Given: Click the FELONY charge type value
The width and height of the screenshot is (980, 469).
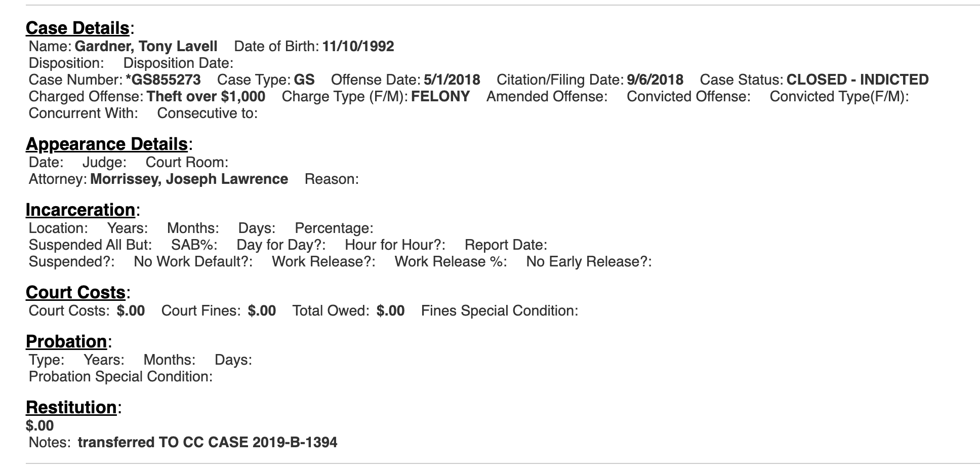Looking at the screenshot, I should coord(440,97).
